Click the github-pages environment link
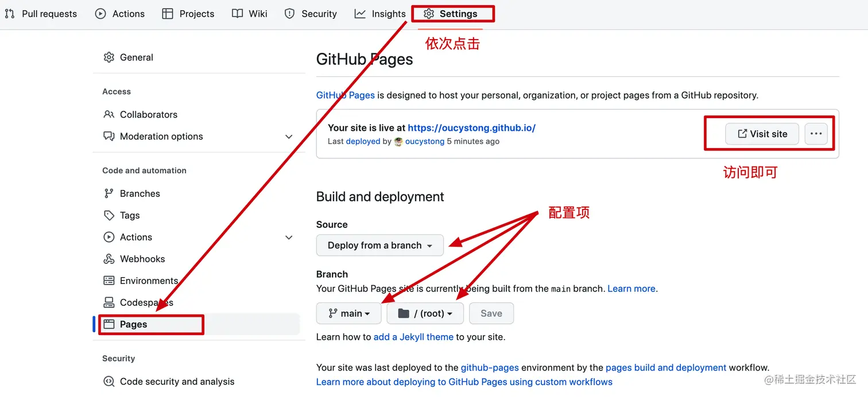868x397 pixels. pyautogui.click(x=490, y=368)
